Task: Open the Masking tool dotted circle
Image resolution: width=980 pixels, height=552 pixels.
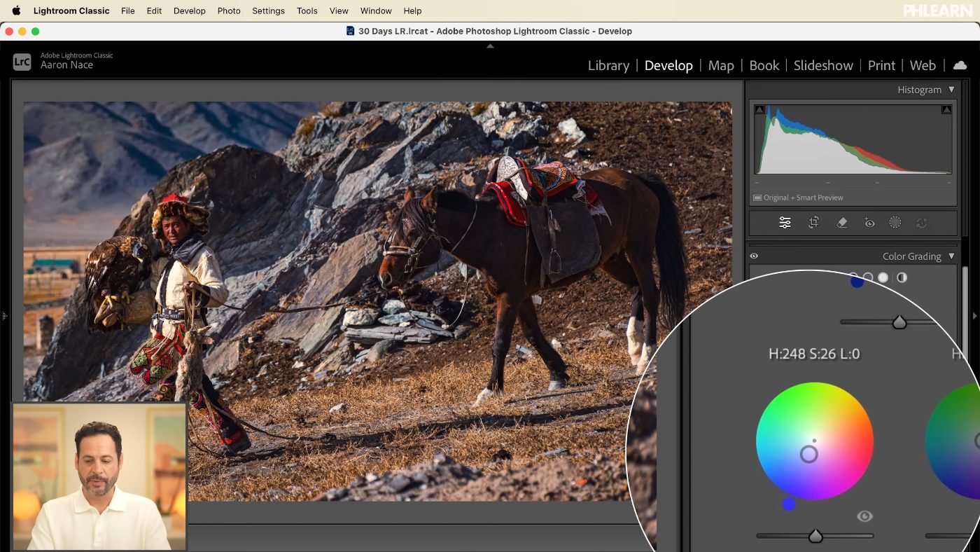Action: point(895,223)
